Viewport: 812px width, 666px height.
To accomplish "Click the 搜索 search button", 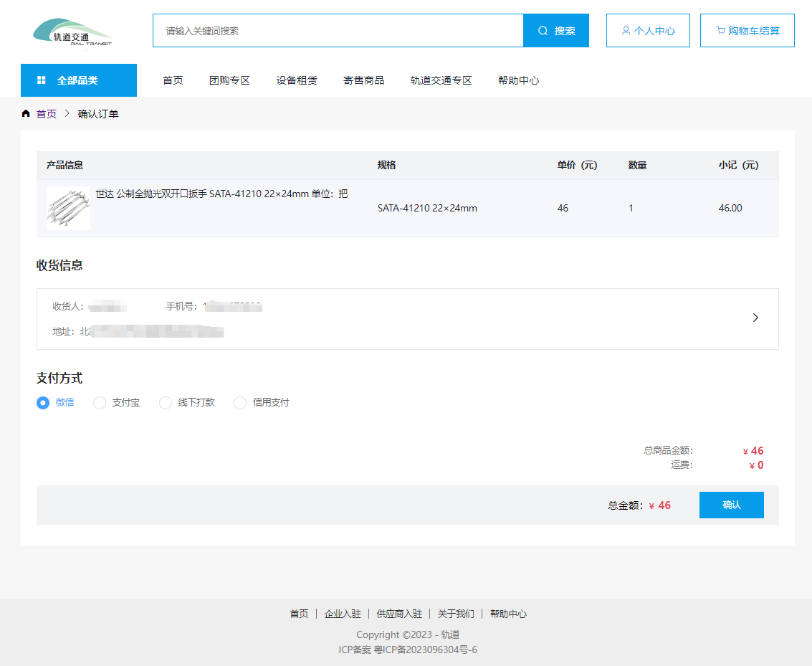I will [556, 31].
